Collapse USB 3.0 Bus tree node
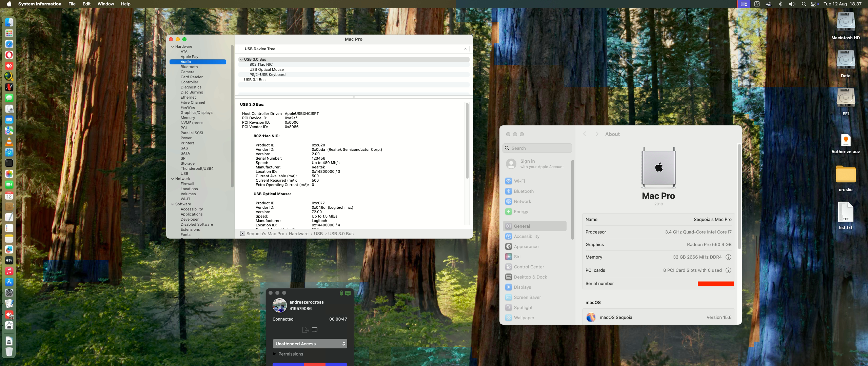Screen dimensions: 868x366 (241, 60)
